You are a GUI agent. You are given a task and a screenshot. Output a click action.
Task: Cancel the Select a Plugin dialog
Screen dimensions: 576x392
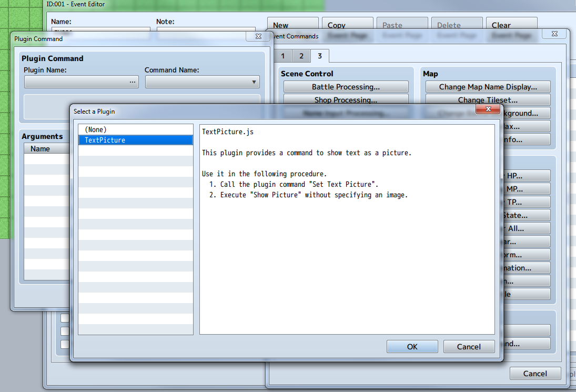pos(468,346)
